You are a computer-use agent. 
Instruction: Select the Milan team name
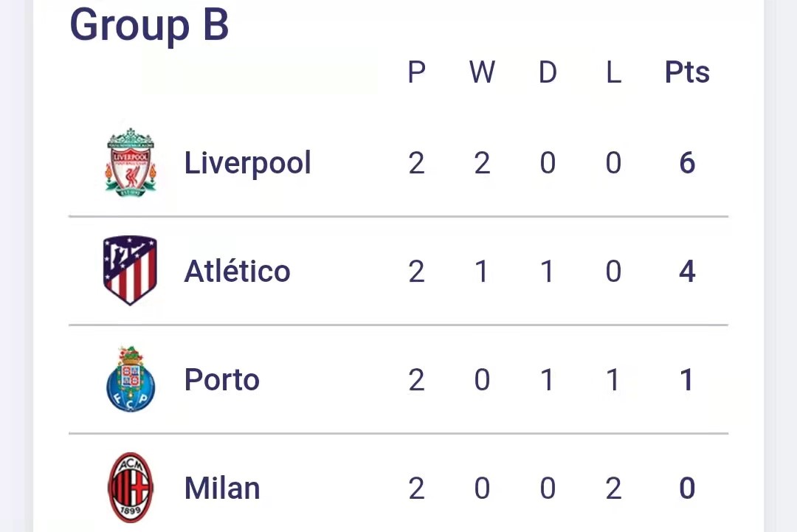pos(221,488)
